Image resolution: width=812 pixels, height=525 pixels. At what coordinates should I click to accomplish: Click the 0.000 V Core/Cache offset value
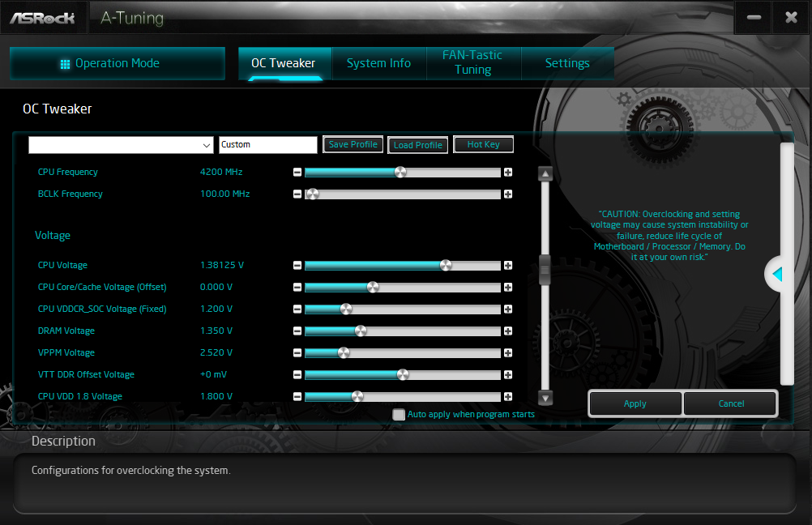[216, 287]
